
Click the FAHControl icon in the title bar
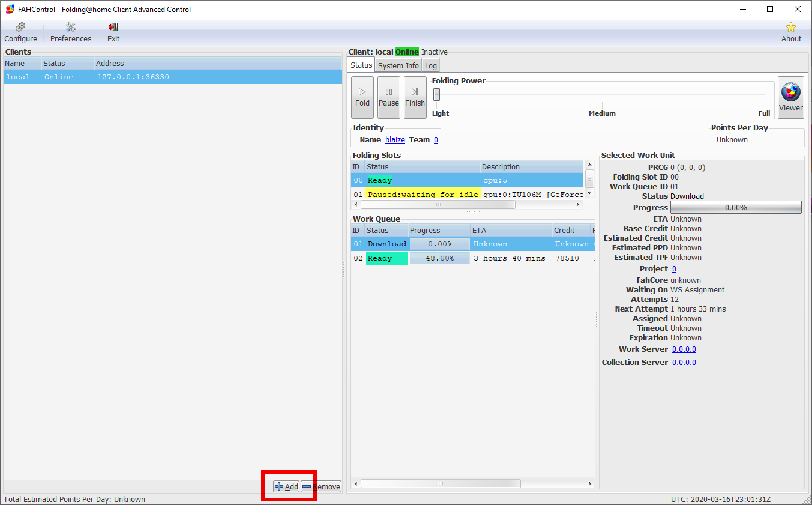[10, 9]
